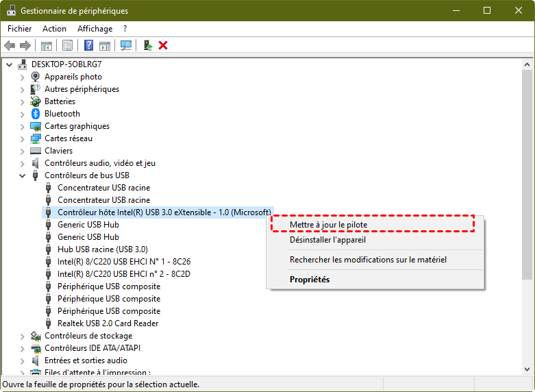
Task: Expand the Cartes réseau category
Action: pos(22,138)
